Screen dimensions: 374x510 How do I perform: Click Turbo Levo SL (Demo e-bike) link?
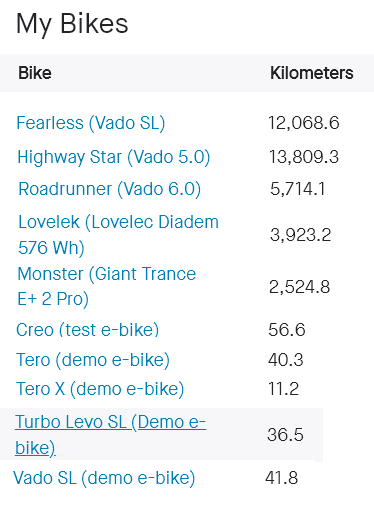coord(110,435)
